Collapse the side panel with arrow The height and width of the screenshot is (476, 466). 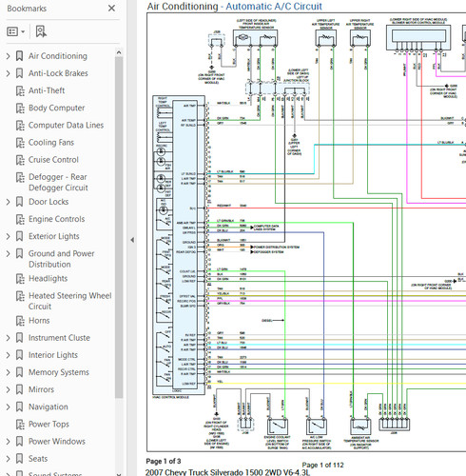coord(132,240)
